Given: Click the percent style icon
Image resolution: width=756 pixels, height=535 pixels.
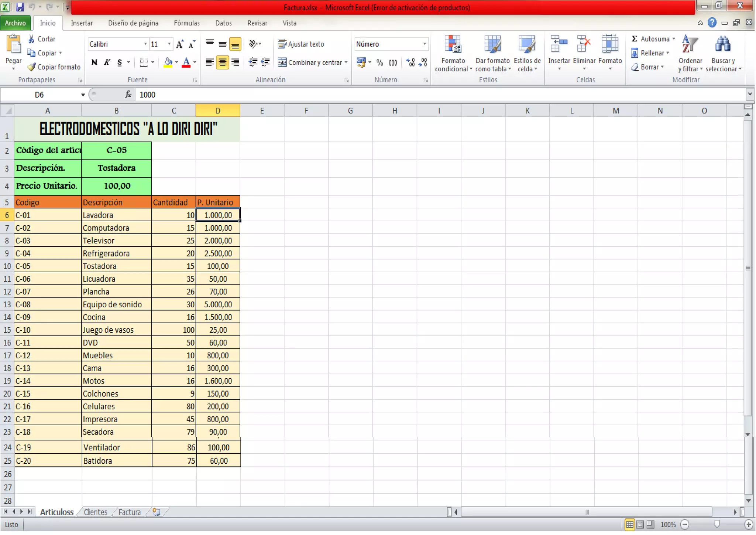Looking at the screenshot, I should point(379,62).
